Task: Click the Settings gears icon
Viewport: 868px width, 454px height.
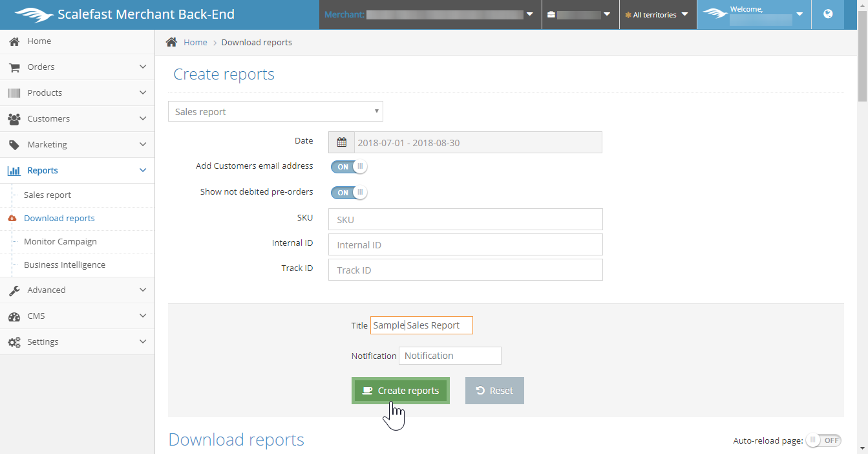Action: click(x=14, y=342)
